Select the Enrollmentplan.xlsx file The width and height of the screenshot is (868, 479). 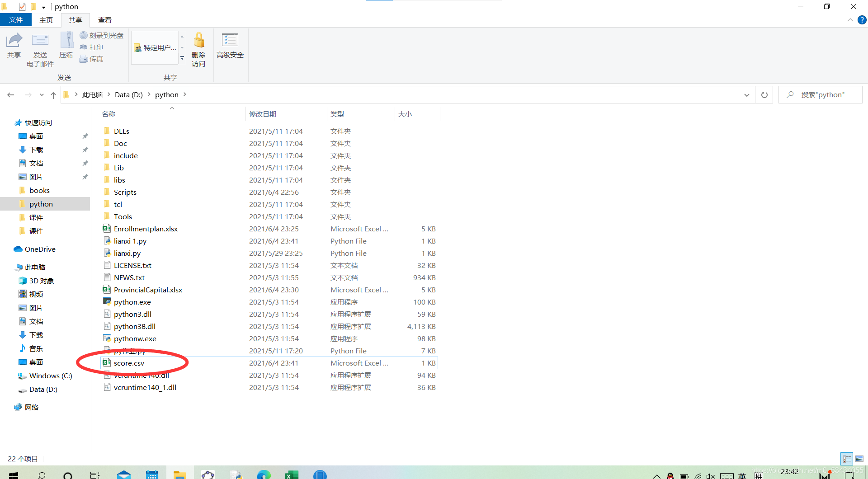pyautogui.click(x=269, y=229)
